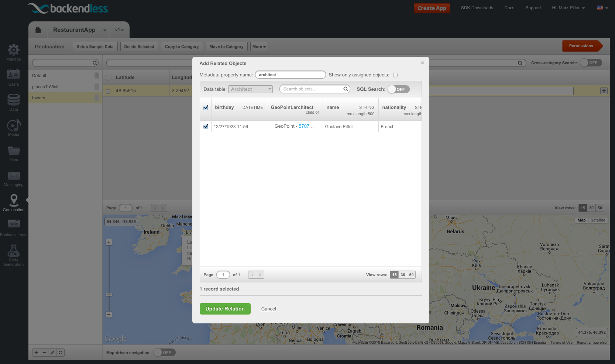Open the v1 version dropdown
Image resolution: width=615 pixels, height=364 pixels.
tap(119, 30)
